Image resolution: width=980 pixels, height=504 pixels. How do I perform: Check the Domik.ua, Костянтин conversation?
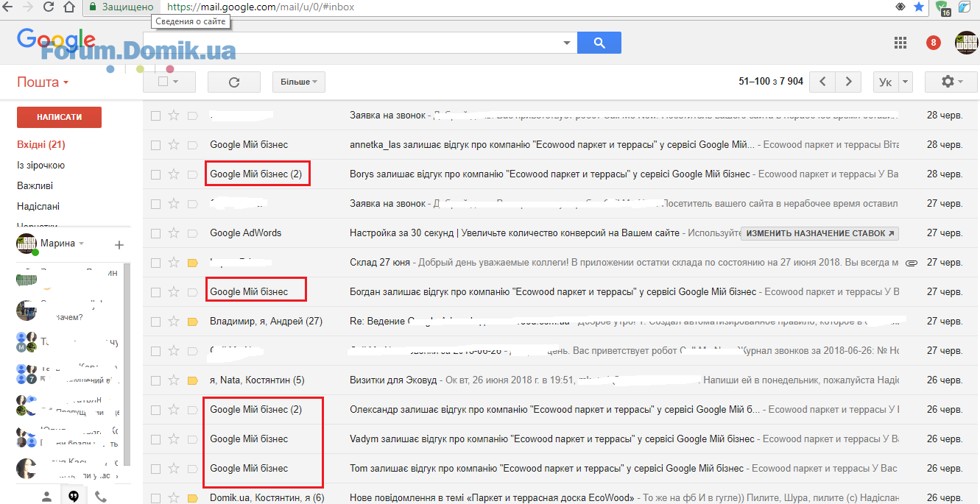(x=155, y=498)
